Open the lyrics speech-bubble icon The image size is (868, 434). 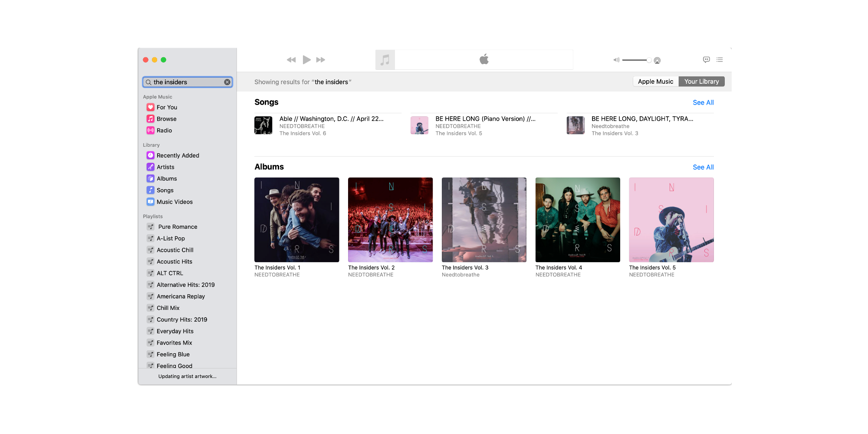click(x=707, y=59)
